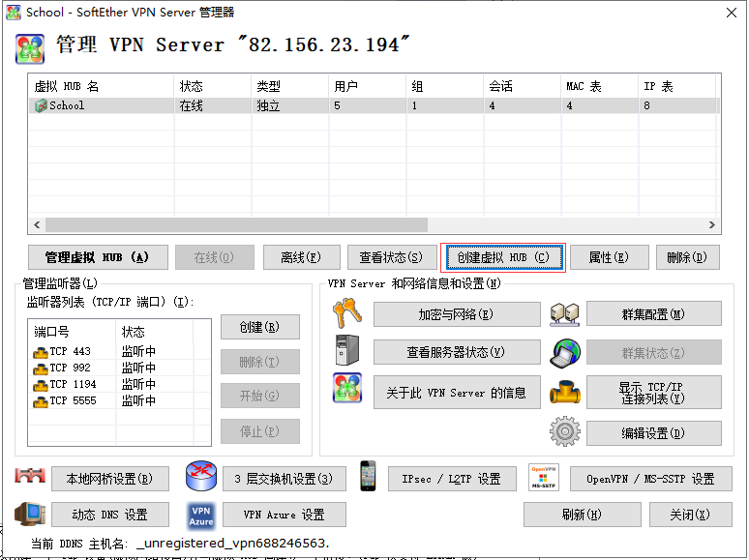This screenshot has width=749, height=560.
Task: Click the bridge icon beside 本地网桥设置
Action: (31, 477)
